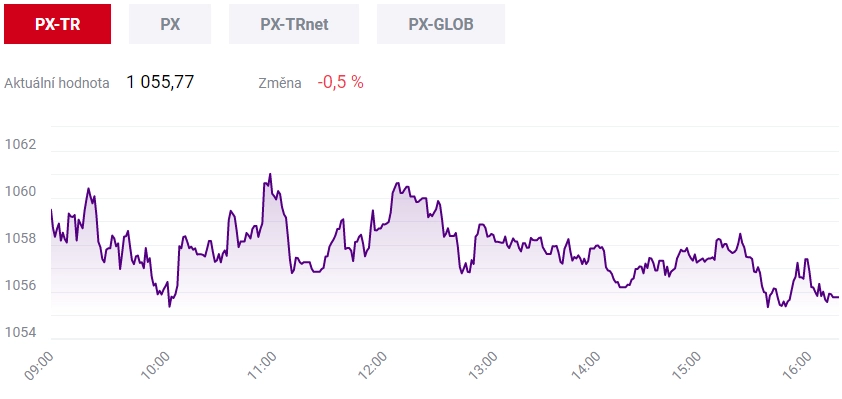Click the chart low point near 10:00

point(170,307)
